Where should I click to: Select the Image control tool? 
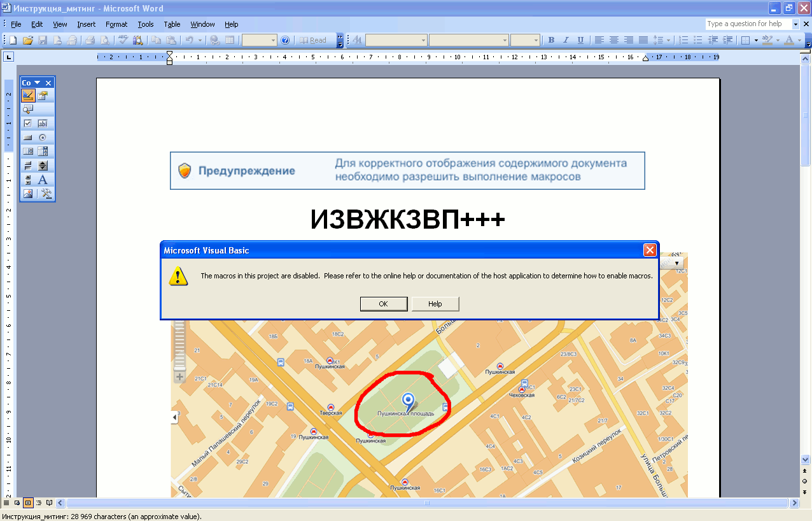(x=28, y=194)
